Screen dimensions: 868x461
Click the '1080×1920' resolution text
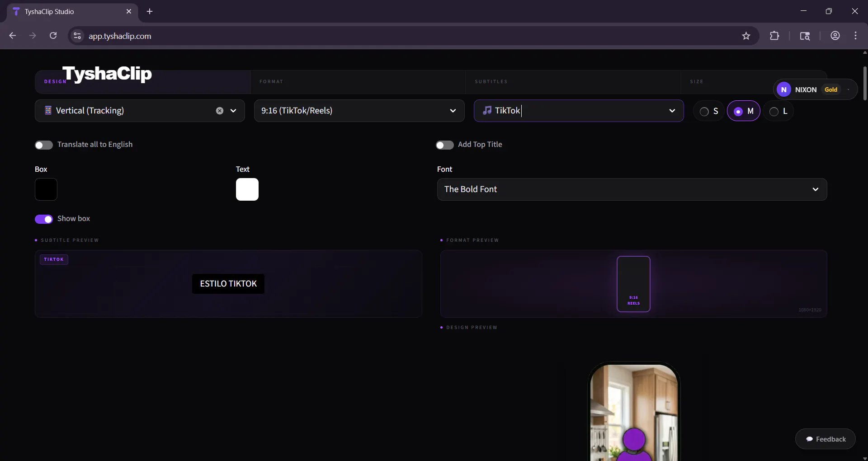pyautogui.click(x=810, y=310)
